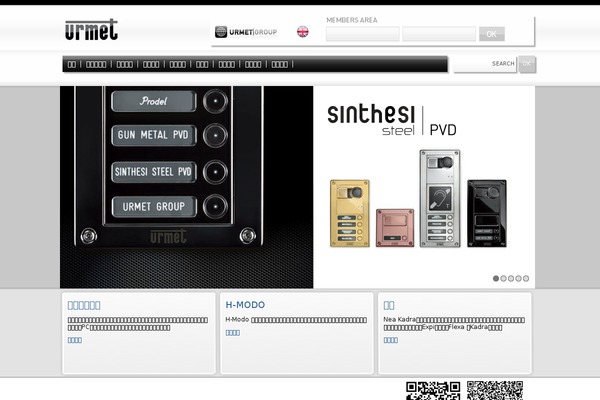Focus the Search input field
The width and height of the screenshot is (600, 400).
tap(485, 64)
